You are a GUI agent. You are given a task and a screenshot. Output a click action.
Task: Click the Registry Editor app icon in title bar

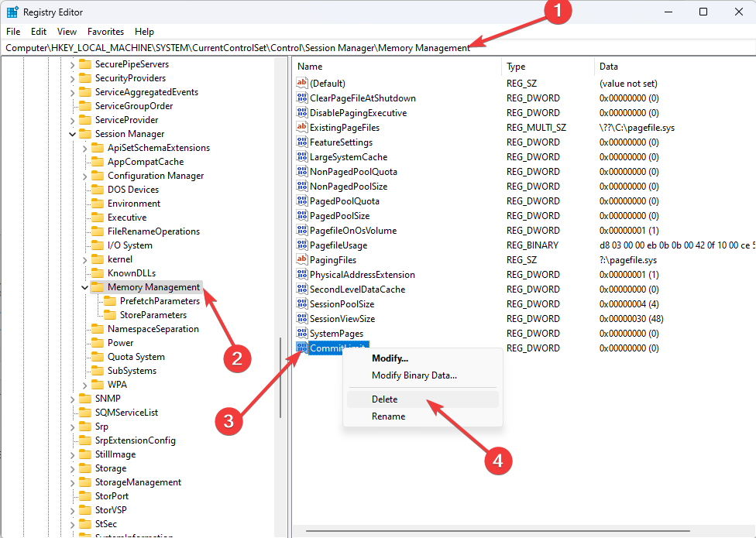tap(12, 12)
